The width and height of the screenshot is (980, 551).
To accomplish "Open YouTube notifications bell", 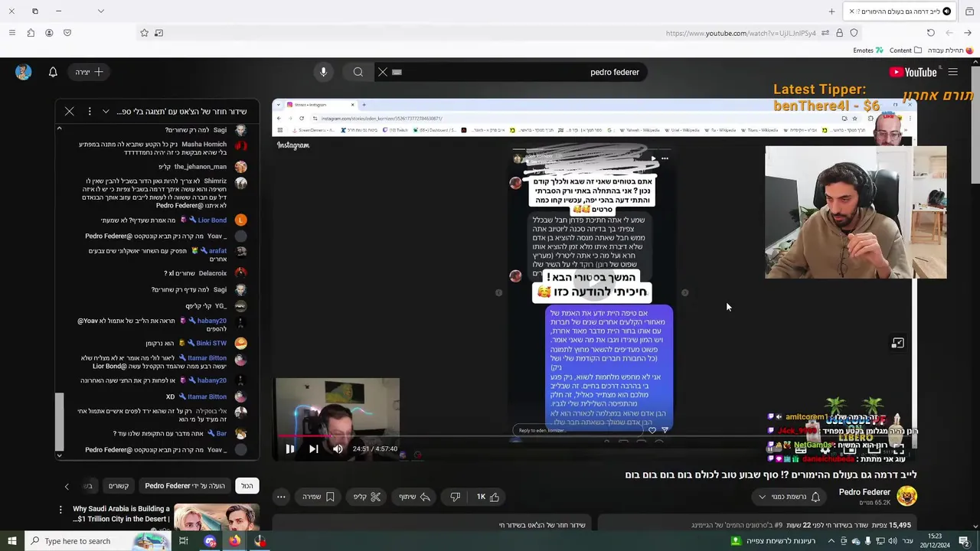I will [x=53, y=72].
